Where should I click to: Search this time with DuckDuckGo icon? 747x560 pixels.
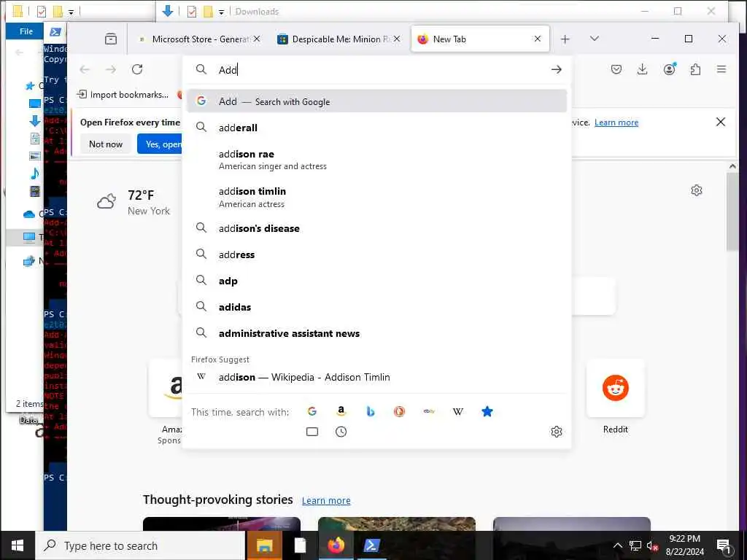point(399,411)
